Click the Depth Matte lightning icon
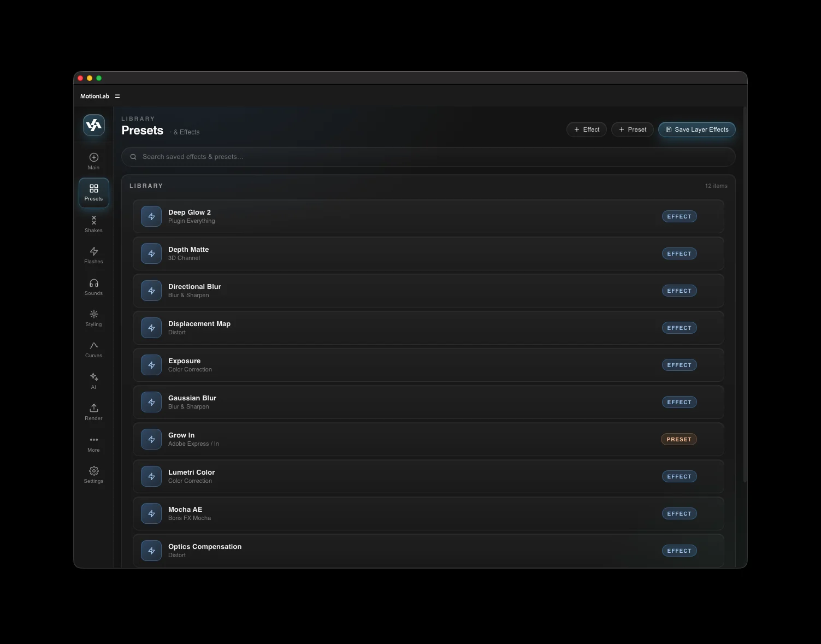Viewport: 821px width, 644px height. point(151,253)
